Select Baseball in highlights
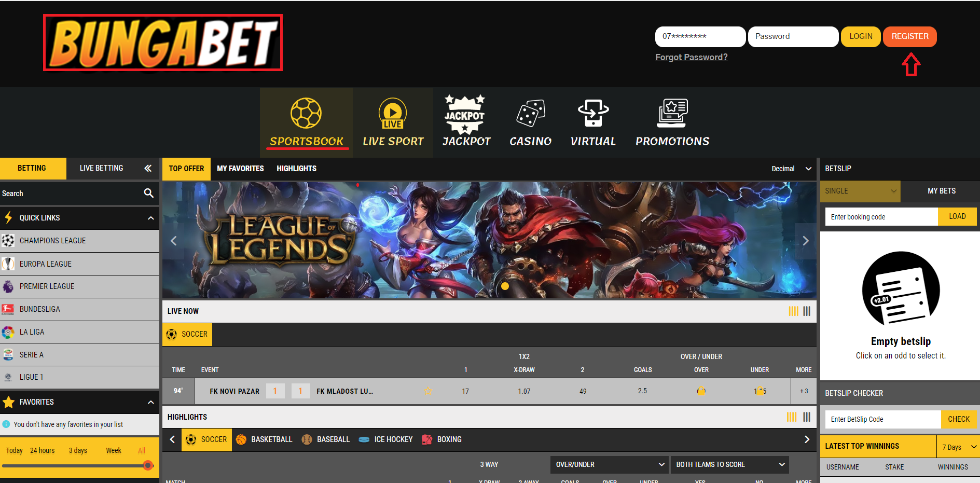Image resolution: width=980 pixels, height=483 pixels. [x=326, y=439]
